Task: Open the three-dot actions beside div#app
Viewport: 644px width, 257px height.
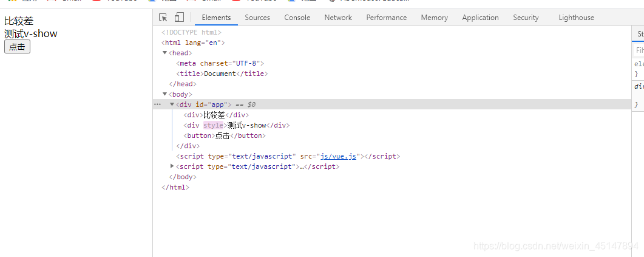Action: 157,105
